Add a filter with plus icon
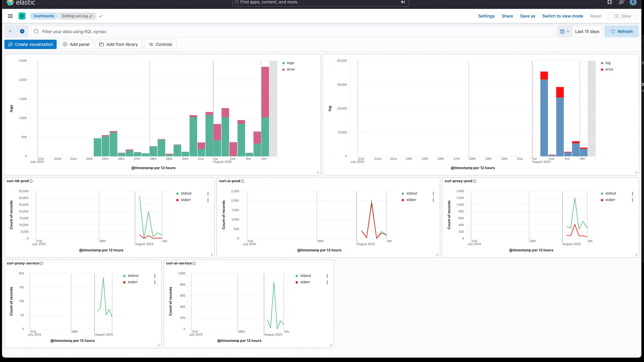 point(22,31)
